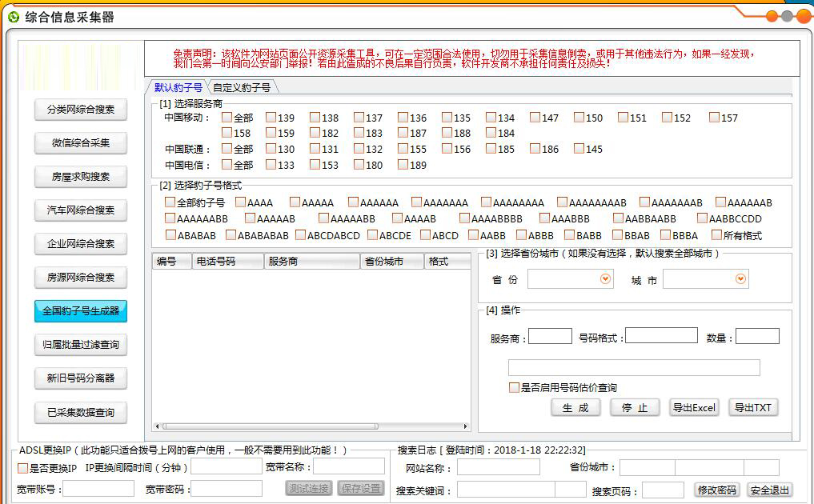Click the 数量 input field
The height and width of the screenshot is (504, 814).
tap(756, 336)
